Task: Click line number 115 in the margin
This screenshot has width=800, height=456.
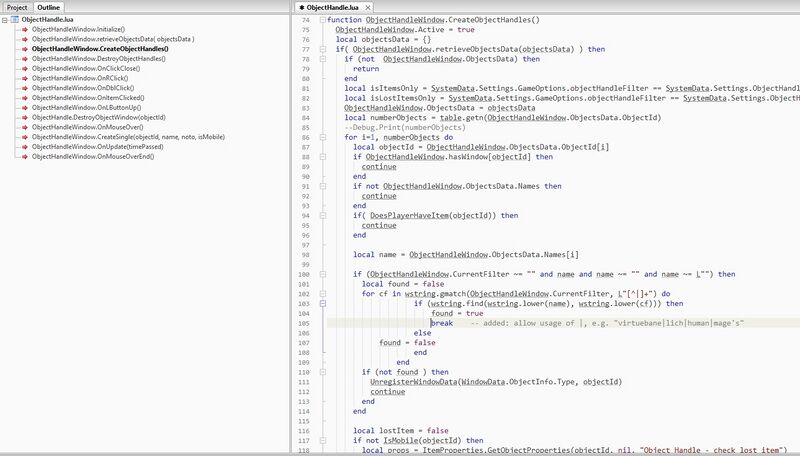Action: point(304,421)
